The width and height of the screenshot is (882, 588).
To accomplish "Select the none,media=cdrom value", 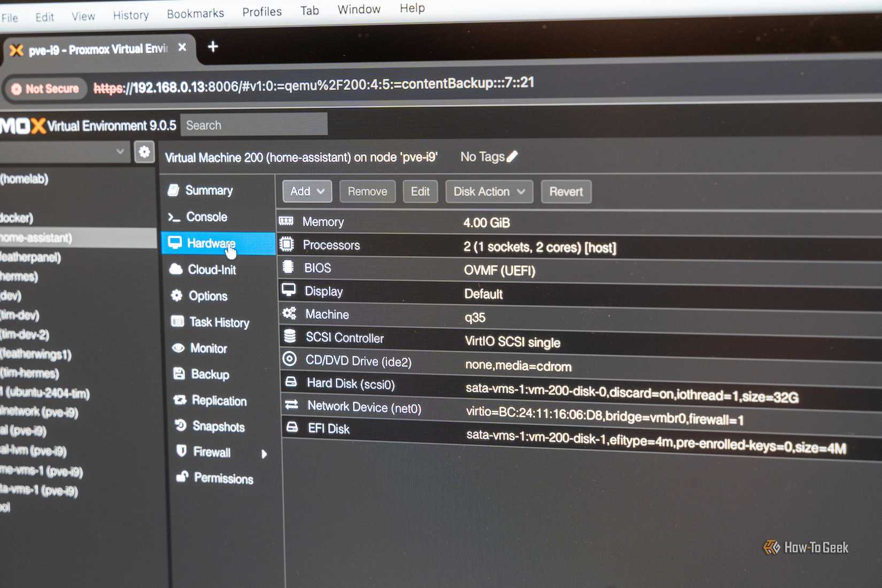I will coord(519,366).
